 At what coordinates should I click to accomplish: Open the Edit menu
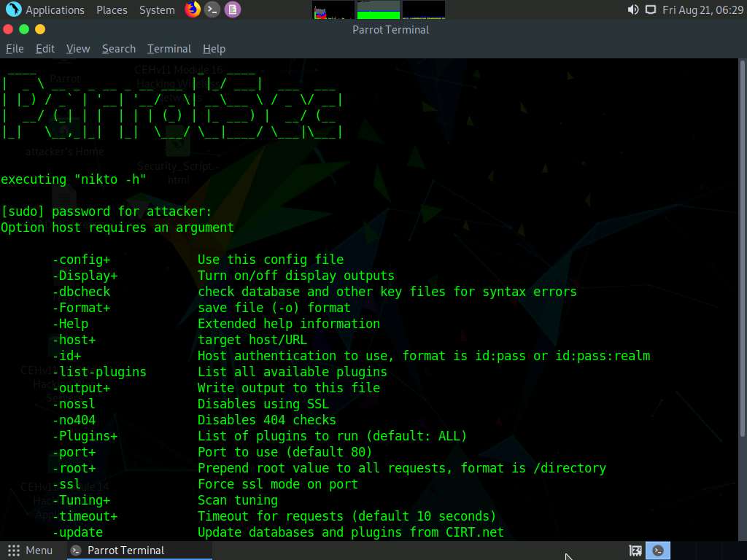(45, 49)
